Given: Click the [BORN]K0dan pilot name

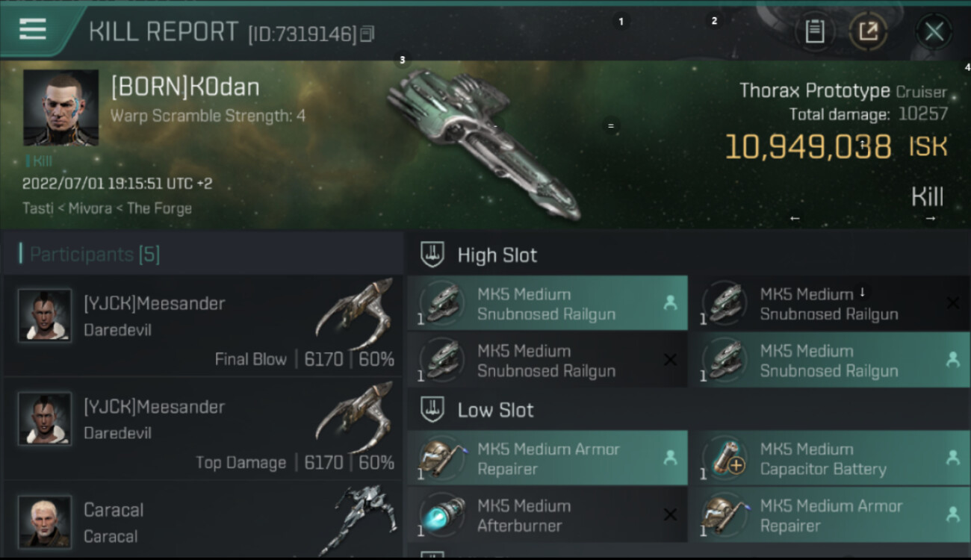Looking at the screenshot, I should (x=185, y=87).
